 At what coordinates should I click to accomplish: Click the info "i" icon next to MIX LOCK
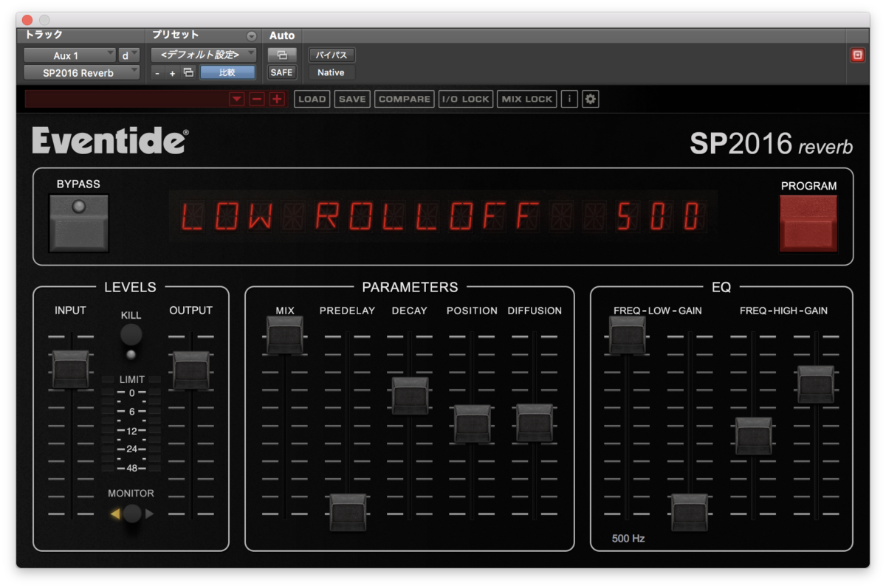click(569, 99)
